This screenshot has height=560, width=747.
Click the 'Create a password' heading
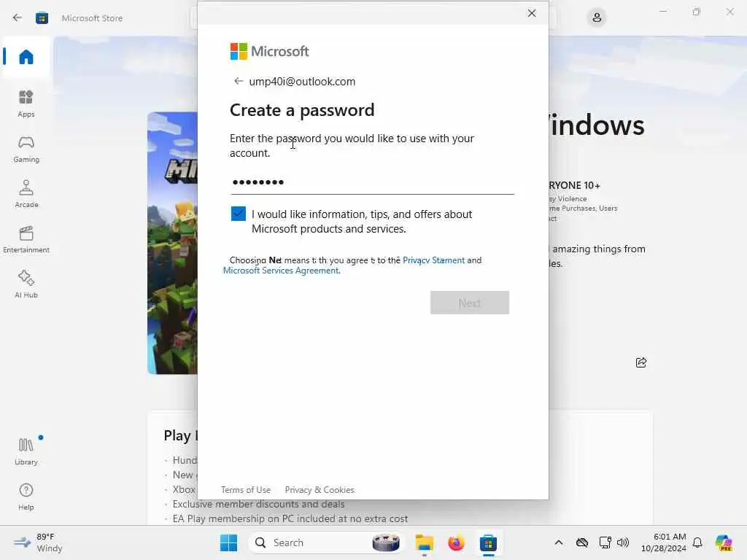[302, 110]
